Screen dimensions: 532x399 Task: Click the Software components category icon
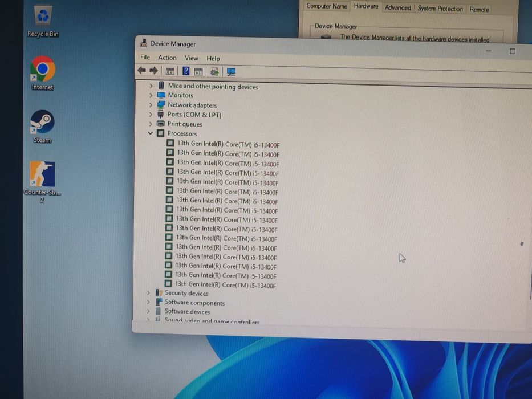point(159,302)
